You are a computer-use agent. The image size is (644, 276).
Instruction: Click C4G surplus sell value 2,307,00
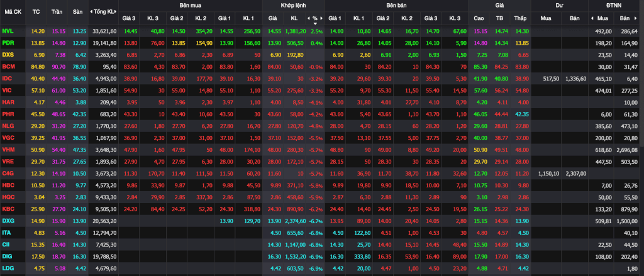point(576,174)
